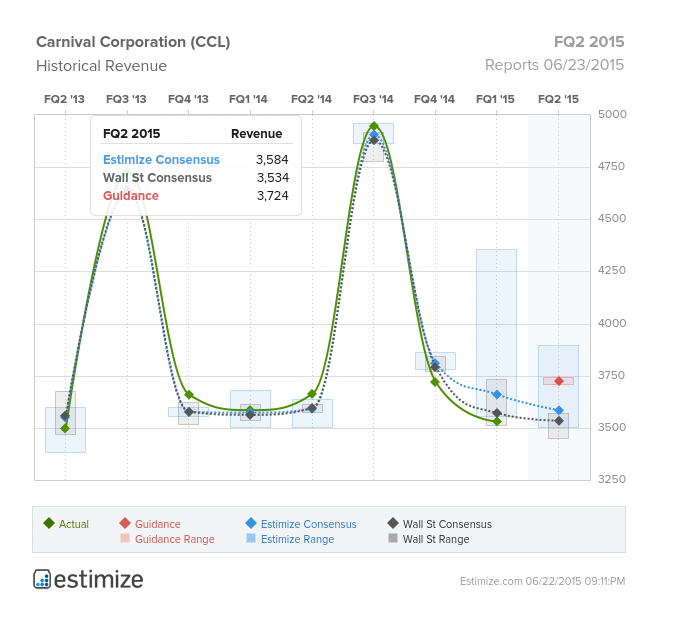Click the Wall St Consensus legend label
The width and height of the screenshot is (675, 620).
click(x=447, y=524)
